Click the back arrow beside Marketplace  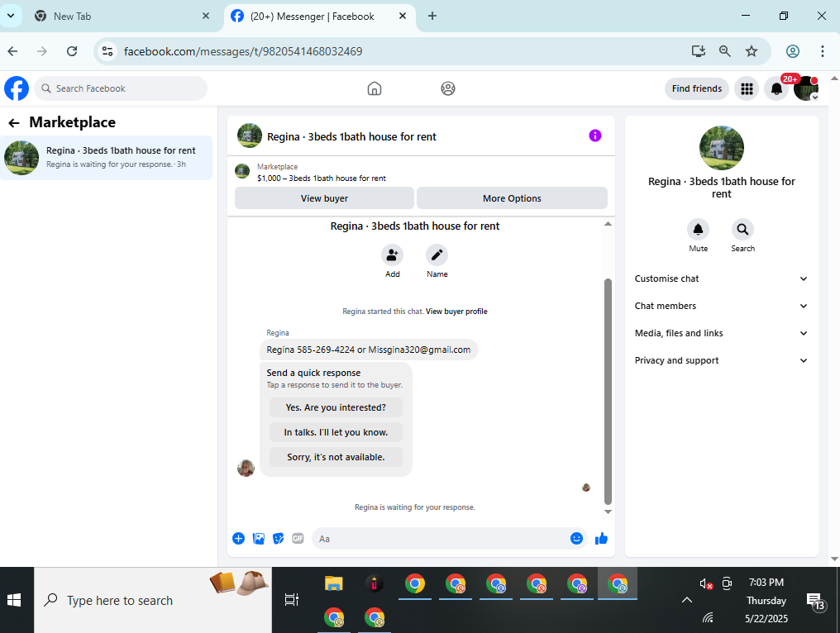[14, 123]
